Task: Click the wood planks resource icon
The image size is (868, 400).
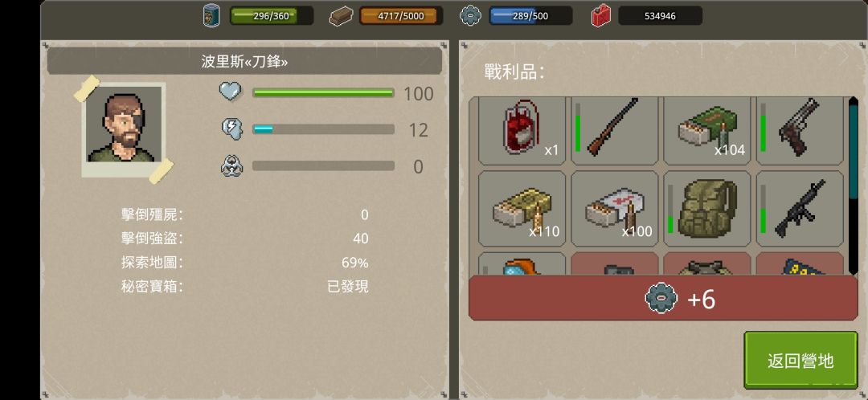Action: [342, 16]
